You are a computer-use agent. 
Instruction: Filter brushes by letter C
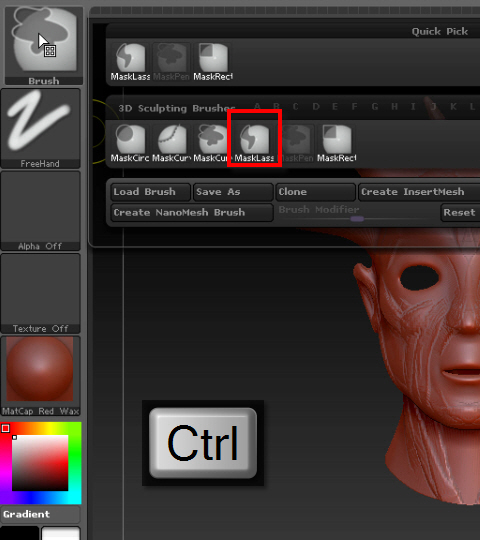(295, 107)
